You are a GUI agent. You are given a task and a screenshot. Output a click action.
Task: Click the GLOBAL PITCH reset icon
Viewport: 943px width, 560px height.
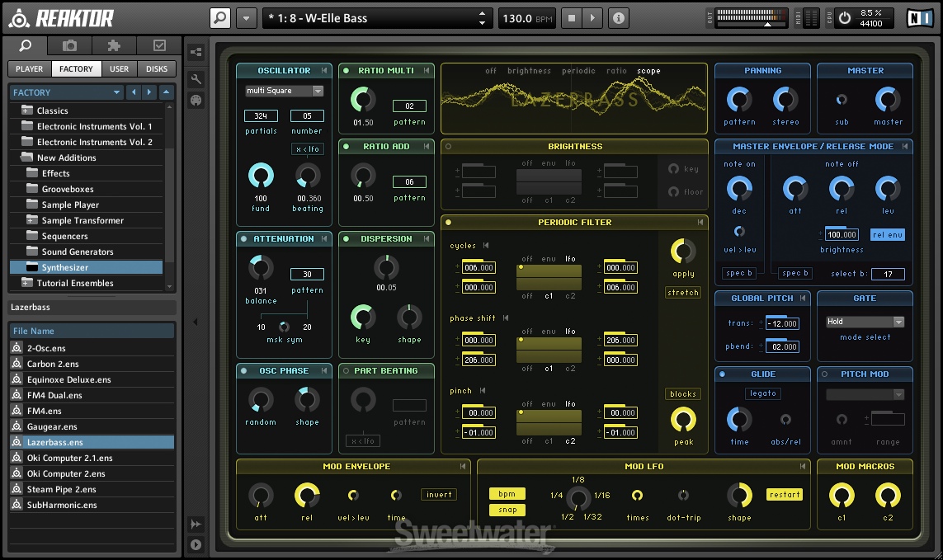click(802, 298)
